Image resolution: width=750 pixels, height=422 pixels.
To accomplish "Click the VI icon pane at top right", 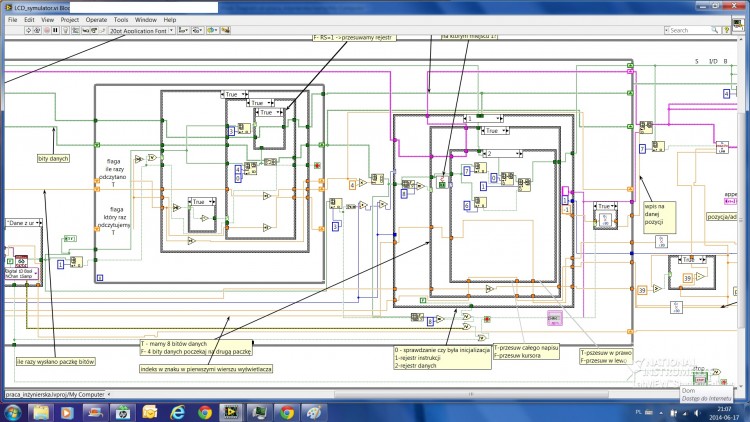I will (x=738, y=23).
